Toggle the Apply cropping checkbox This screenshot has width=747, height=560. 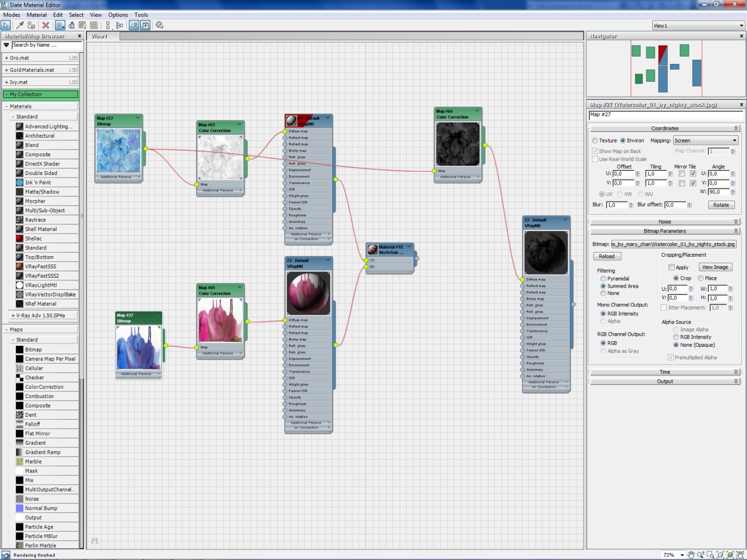672,267
